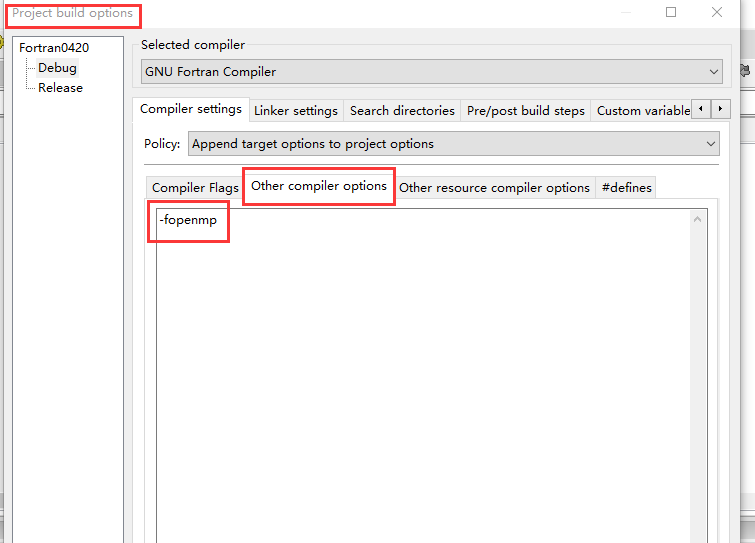This screenshot has height=543, width=755.
Task: Select the Release build target
Action: point(60,88)
